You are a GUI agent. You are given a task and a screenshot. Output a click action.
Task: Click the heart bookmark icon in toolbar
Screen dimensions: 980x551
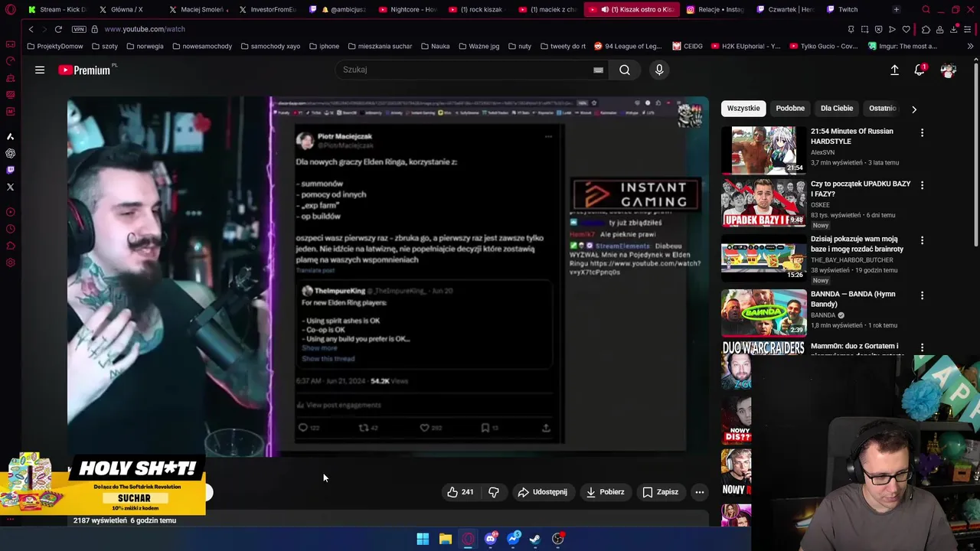click(906, 29)
